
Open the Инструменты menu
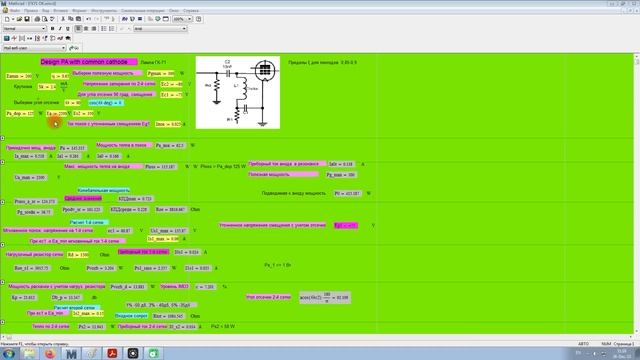coord(104,11)
